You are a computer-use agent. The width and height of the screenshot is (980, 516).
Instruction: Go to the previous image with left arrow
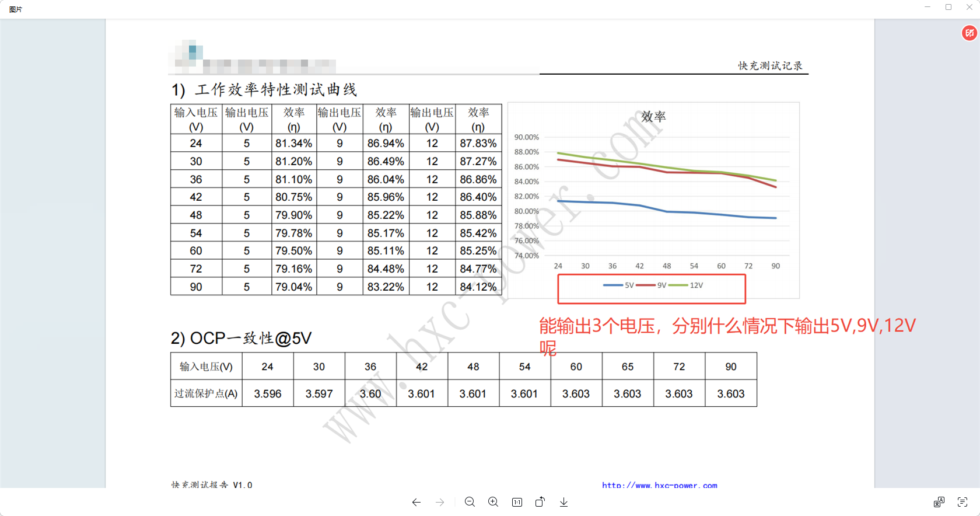pyautogui.click(x=416, y=502)
